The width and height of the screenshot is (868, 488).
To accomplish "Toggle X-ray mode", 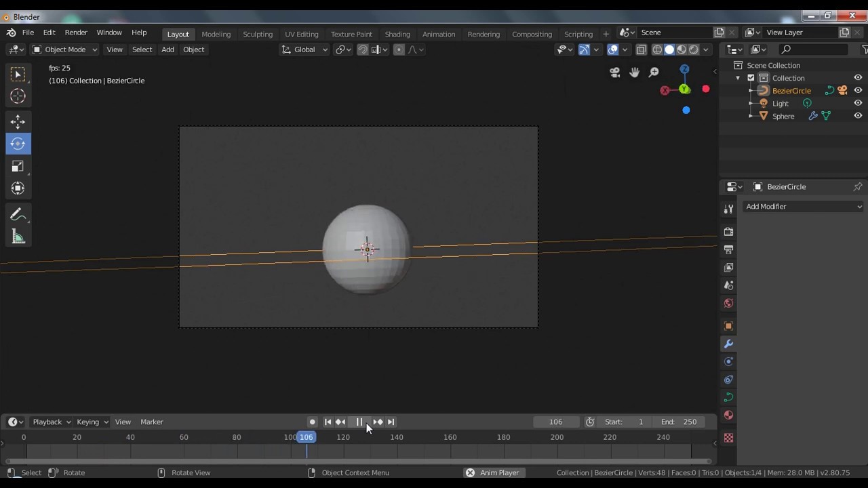I will click(641, 49).
